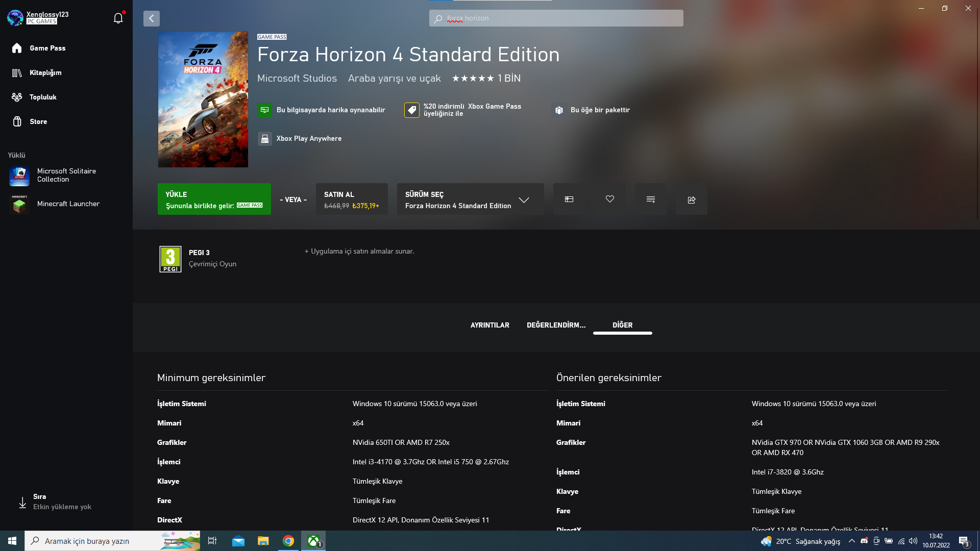Open Game Pass home in sidebar
The height and width of the screenshot is (551, 980).
[x=47, y=48]
